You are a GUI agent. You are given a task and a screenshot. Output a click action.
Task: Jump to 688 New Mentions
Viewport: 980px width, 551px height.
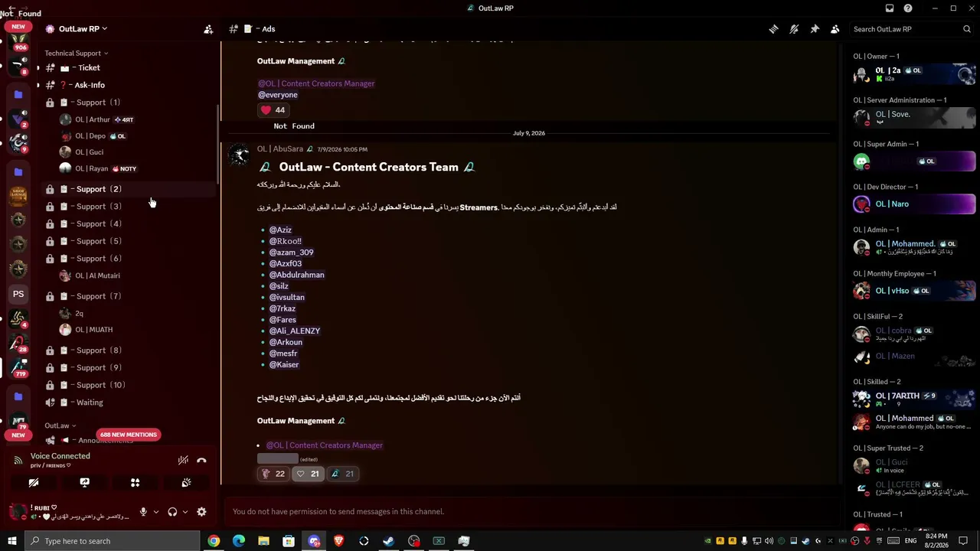[128, 435]
